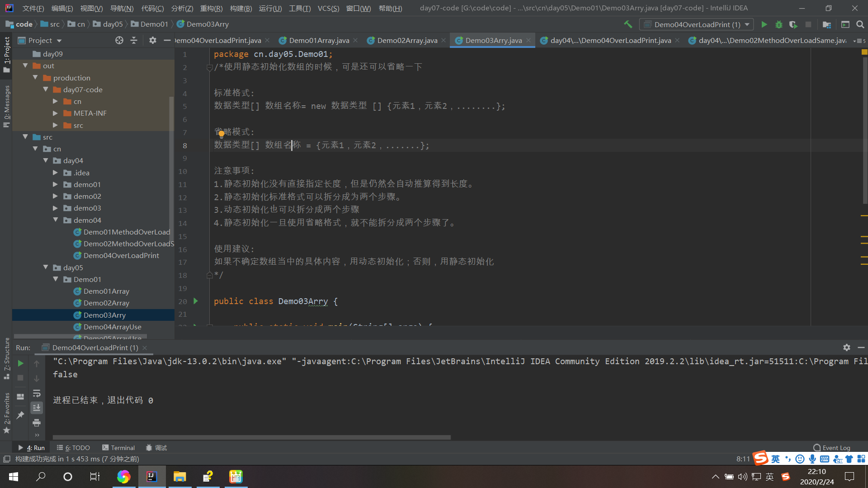Open Project panel settings gear

point(153,40)
